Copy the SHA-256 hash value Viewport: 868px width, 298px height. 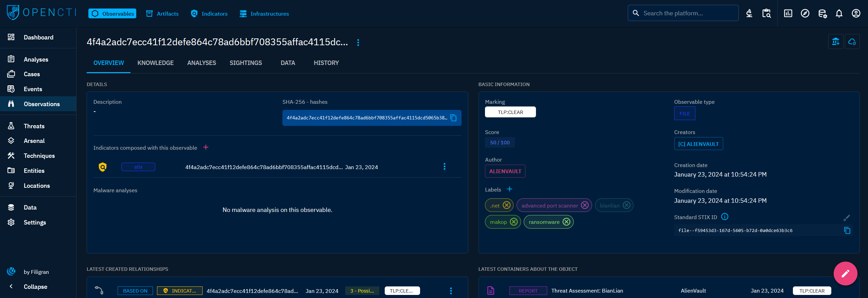(453, 118)
